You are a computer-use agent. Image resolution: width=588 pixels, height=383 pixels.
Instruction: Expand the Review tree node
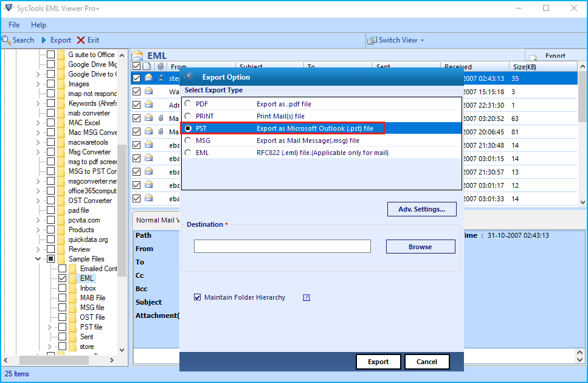[38, 249]
